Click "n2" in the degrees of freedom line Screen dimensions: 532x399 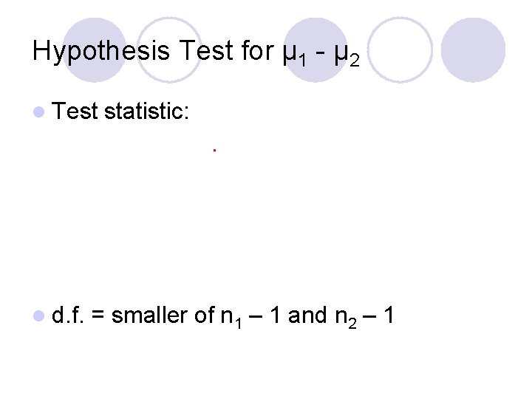(345, 318)
